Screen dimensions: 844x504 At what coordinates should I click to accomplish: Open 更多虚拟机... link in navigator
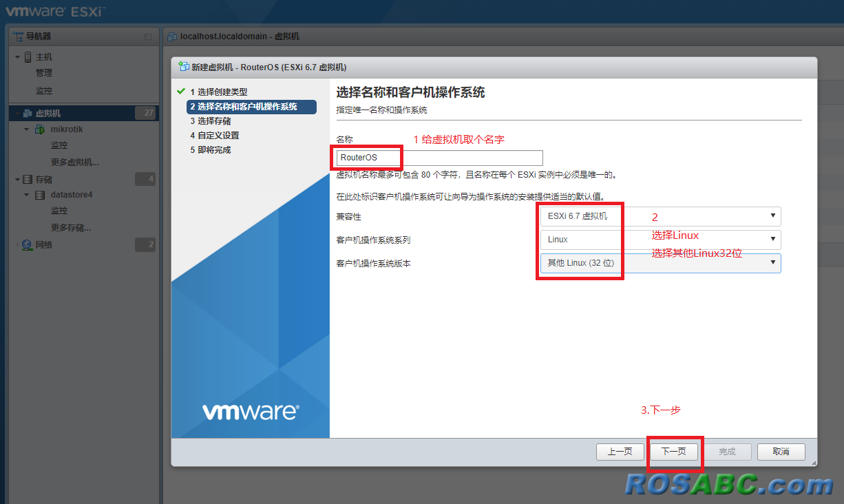(75, 162)
